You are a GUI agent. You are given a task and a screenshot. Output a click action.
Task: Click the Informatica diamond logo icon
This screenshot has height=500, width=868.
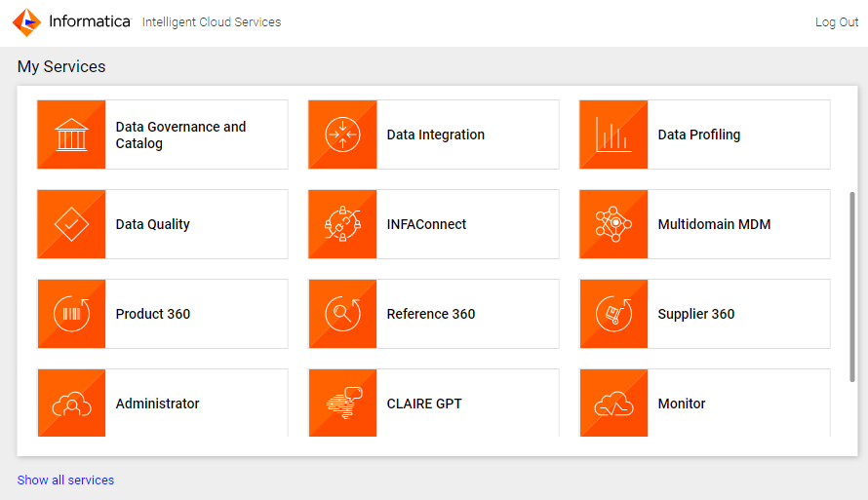coord(26,22)
